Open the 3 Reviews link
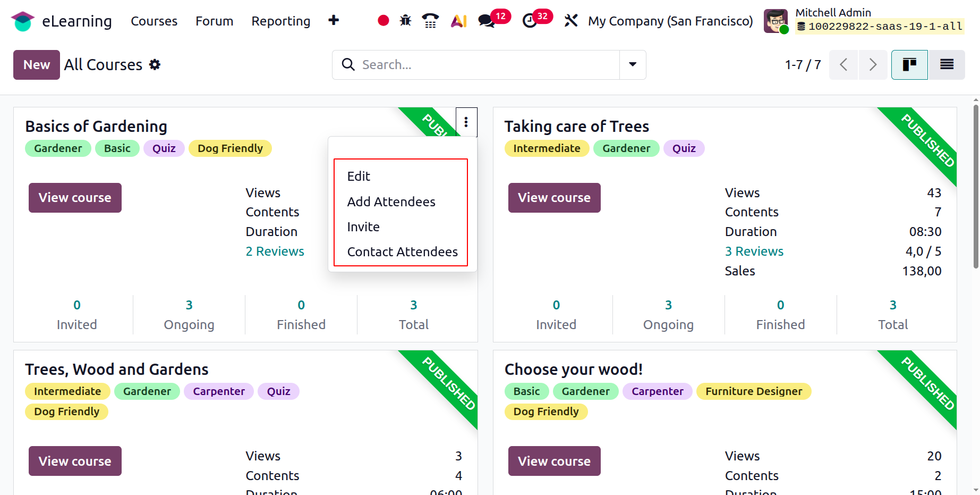This screenshot has width=980, height=495. (754, 251)
